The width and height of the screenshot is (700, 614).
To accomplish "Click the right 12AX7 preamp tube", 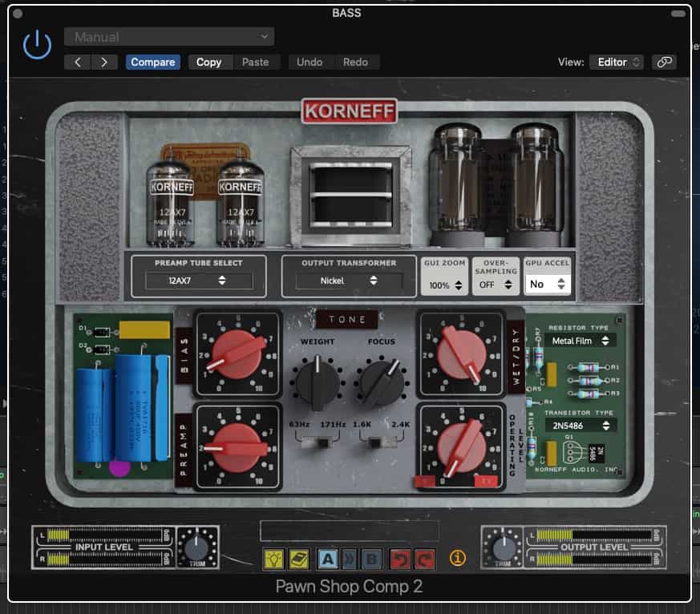I will (241, 202).
